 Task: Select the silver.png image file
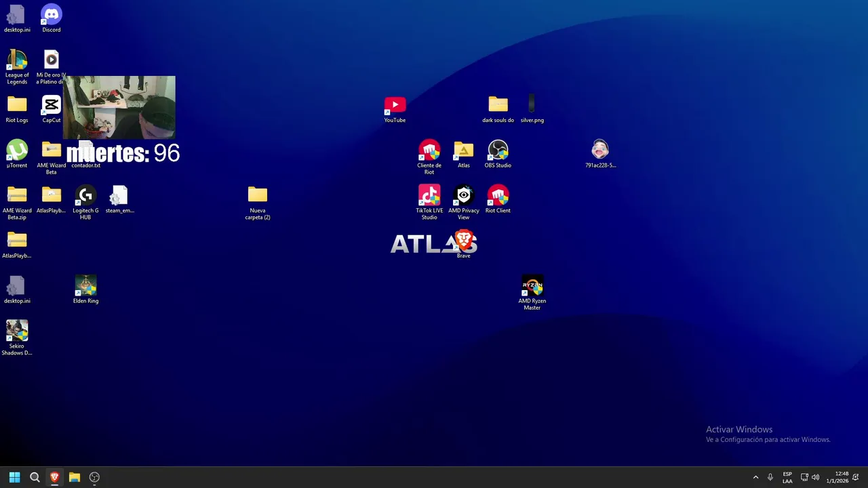(532, 109)
